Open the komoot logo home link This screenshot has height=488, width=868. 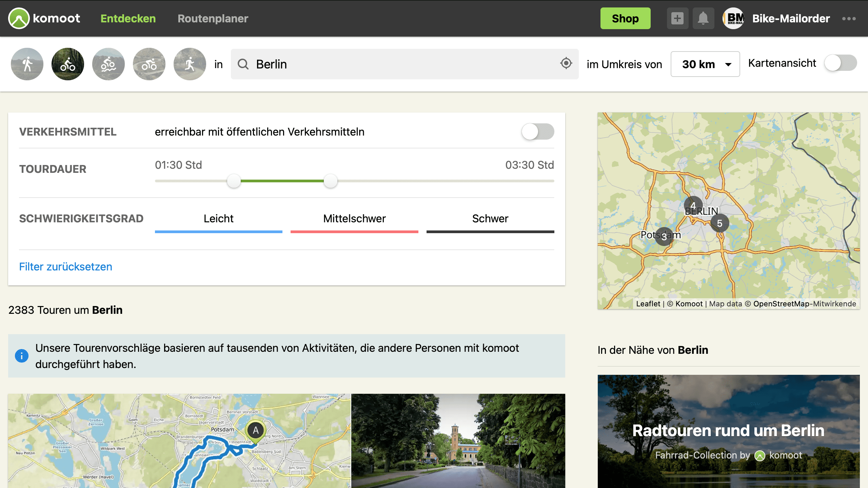[x=44, y=18]
